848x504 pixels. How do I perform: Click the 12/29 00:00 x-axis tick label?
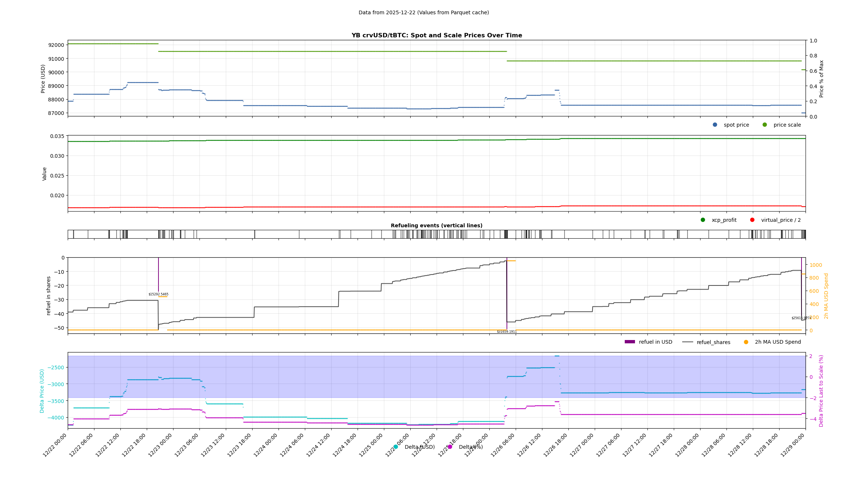click(x=793, y=445)
